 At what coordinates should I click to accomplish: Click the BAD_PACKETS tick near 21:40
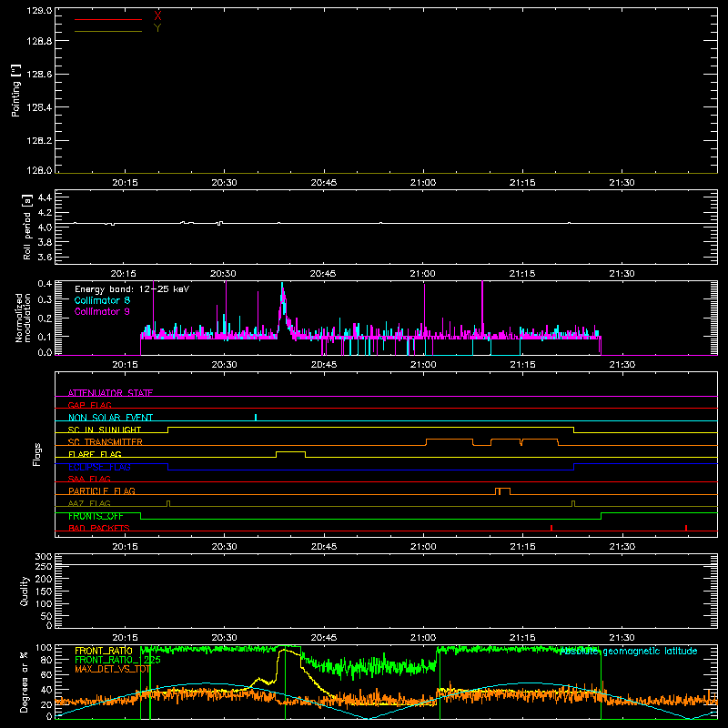coord(686,528)
